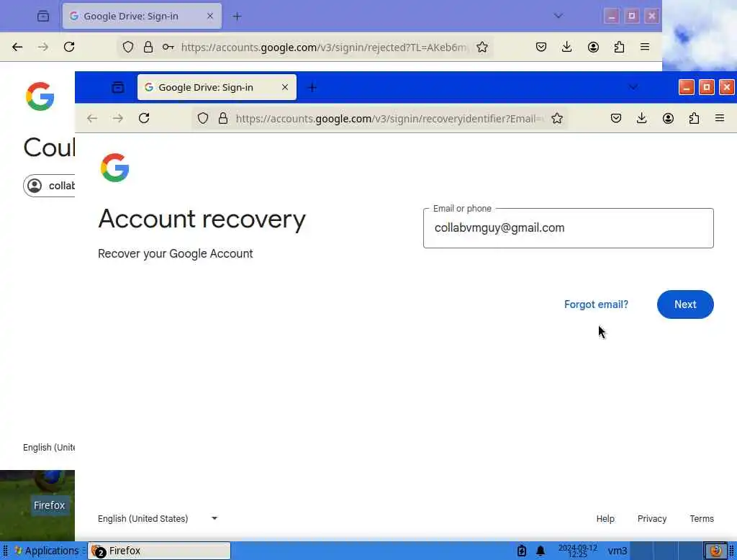This screenshot has height=560, width=737.
Task: Open Pocket icon in background Firefox window
Action: (541, 47)
